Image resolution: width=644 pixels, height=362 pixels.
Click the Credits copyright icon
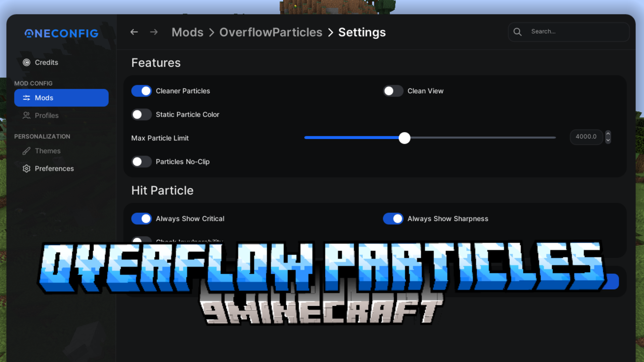26,62
